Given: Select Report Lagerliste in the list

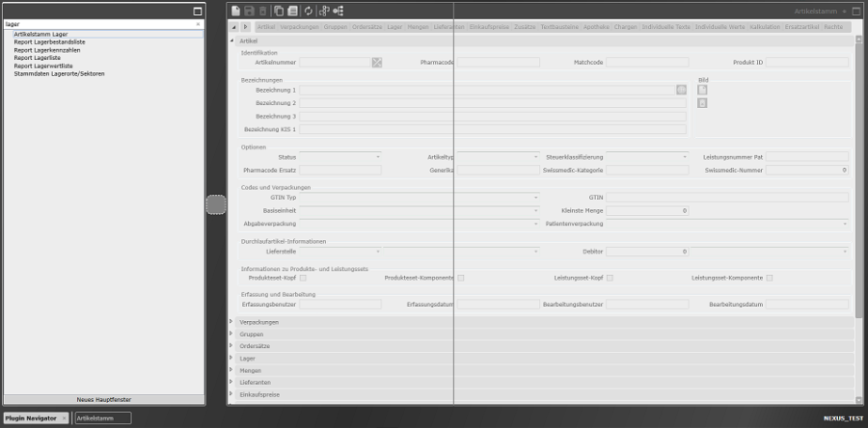Looking at the screenshot, I should pos(37,58).
